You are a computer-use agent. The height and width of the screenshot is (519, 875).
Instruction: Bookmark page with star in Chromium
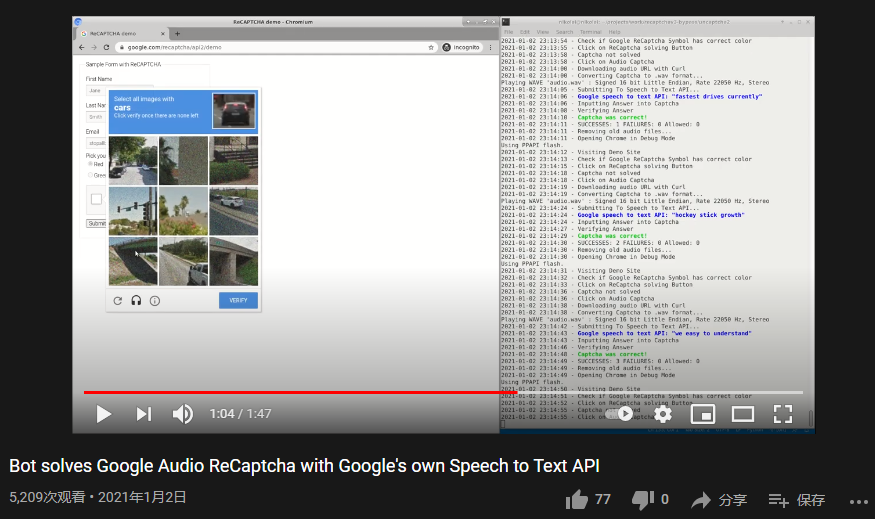tap(431, 47)
